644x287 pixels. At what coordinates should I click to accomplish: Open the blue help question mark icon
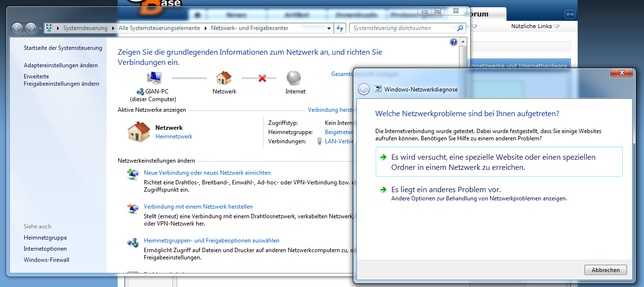point(454,42)
